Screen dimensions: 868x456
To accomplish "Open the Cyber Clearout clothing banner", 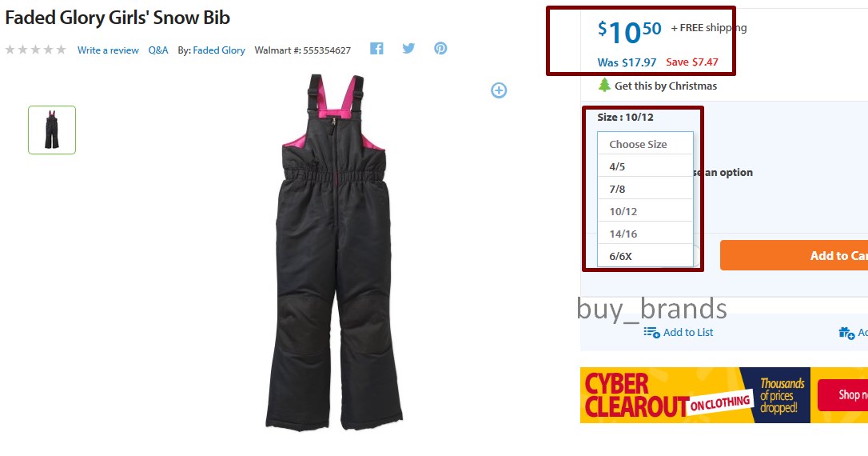I will pos(724,395).
